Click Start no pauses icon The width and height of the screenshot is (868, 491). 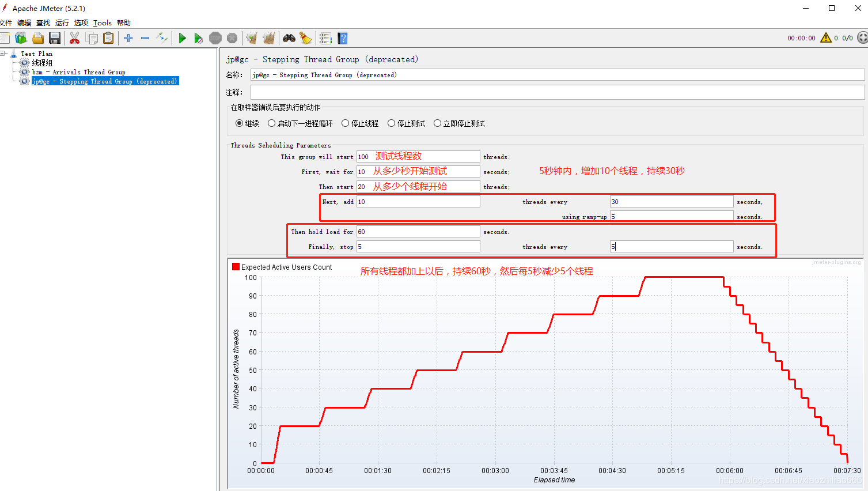[x=199, y=38]
